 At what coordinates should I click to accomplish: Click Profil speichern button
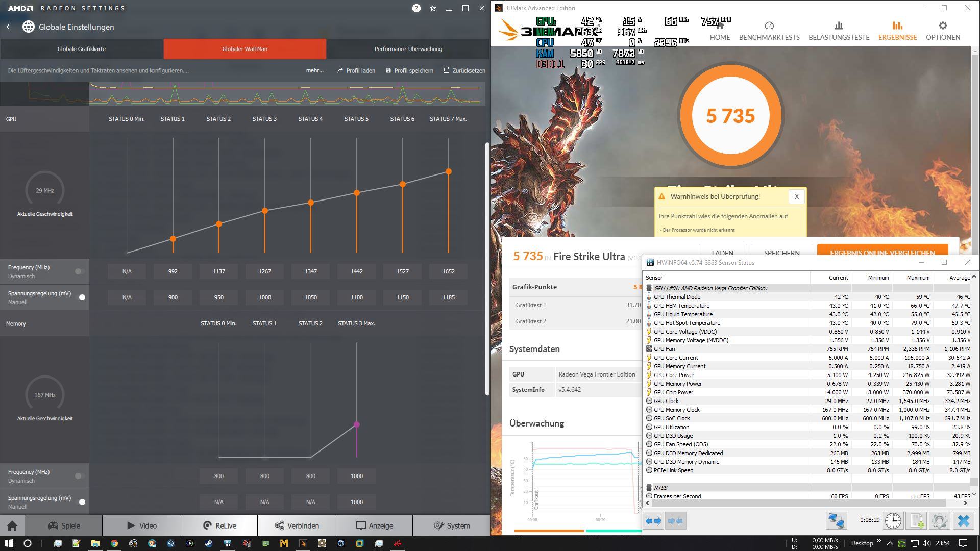click(x=409, y=70)
